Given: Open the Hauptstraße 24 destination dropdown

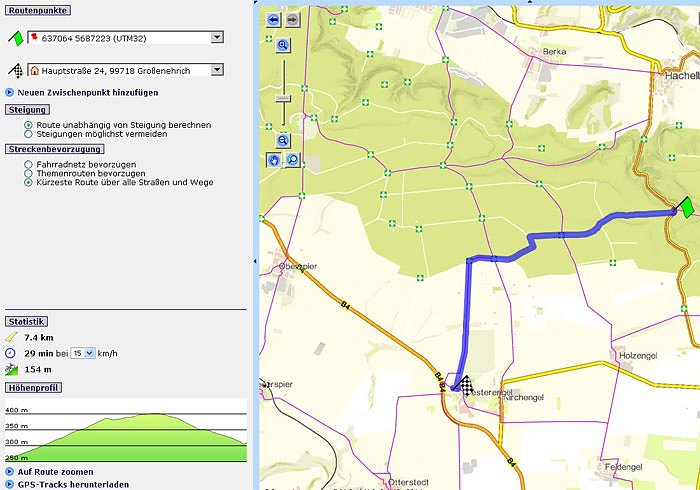Looking at the screenshot, I should point(217,70).
